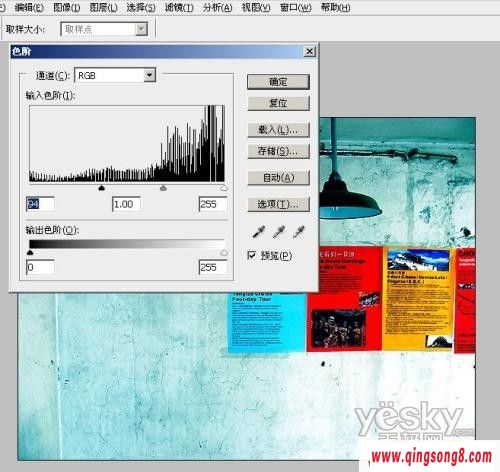Click the input highlight white triangle slider
Screen dimensions: 500x472
click(224, 188)
